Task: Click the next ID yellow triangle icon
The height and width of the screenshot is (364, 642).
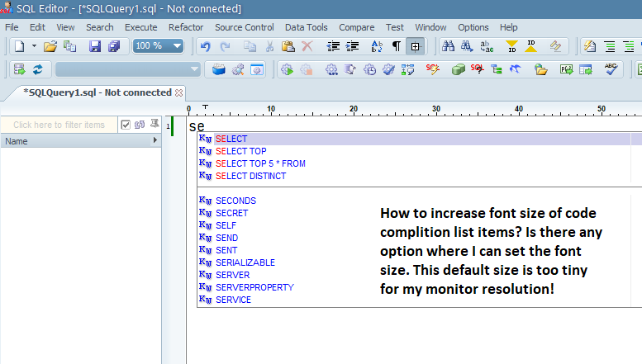Action: (x=531, y=46)
